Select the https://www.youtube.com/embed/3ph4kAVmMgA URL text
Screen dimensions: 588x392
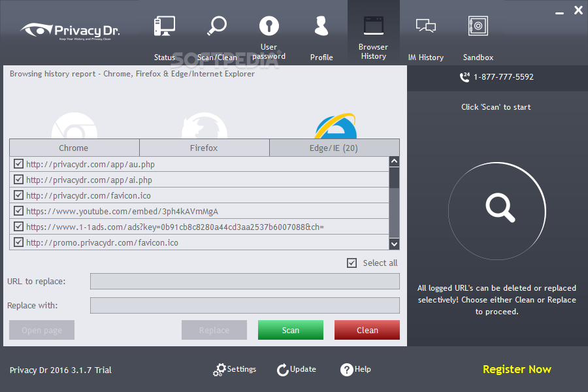pyautogui.click(x=122, y=212)
